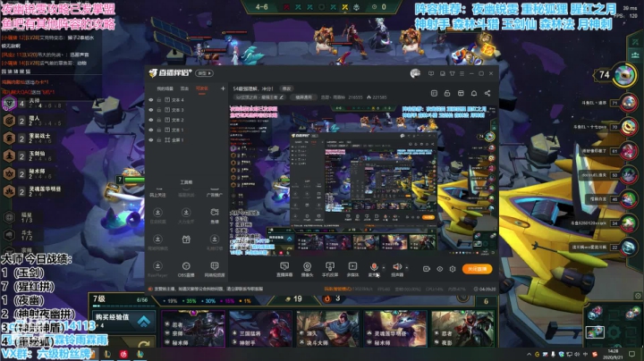This screenshot has height=361, width=644.
Task: Click the 天神 trait with count 4
Action: point(33,103)
